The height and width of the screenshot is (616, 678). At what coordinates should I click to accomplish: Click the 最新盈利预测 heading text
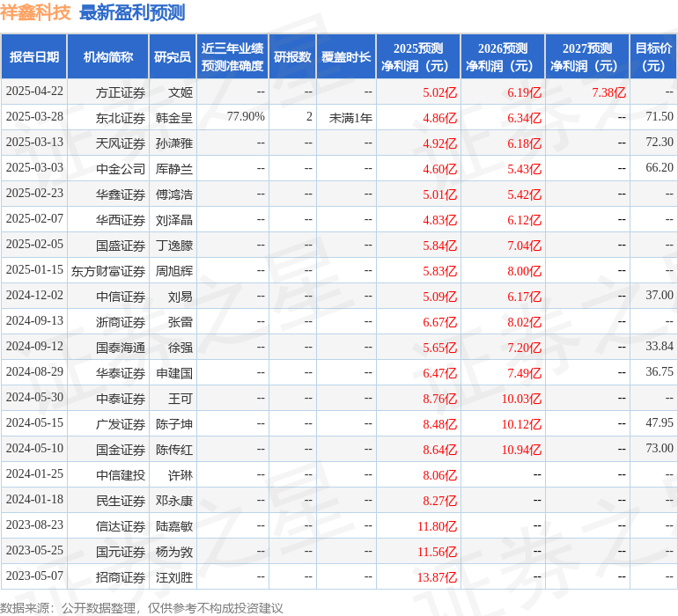click(132, 12)
